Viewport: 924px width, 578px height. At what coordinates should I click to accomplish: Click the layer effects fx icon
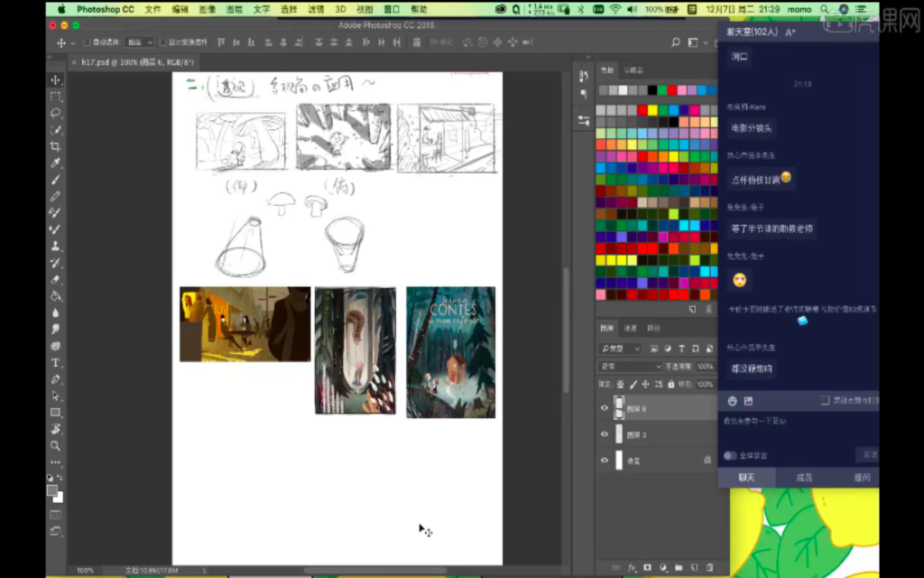[633, 566]
